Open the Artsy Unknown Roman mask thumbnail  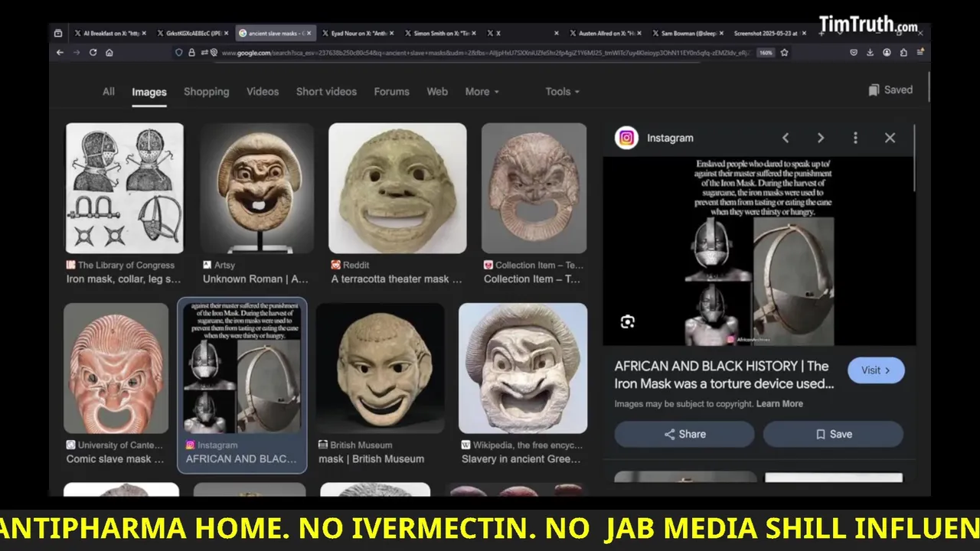click(257, 188)
